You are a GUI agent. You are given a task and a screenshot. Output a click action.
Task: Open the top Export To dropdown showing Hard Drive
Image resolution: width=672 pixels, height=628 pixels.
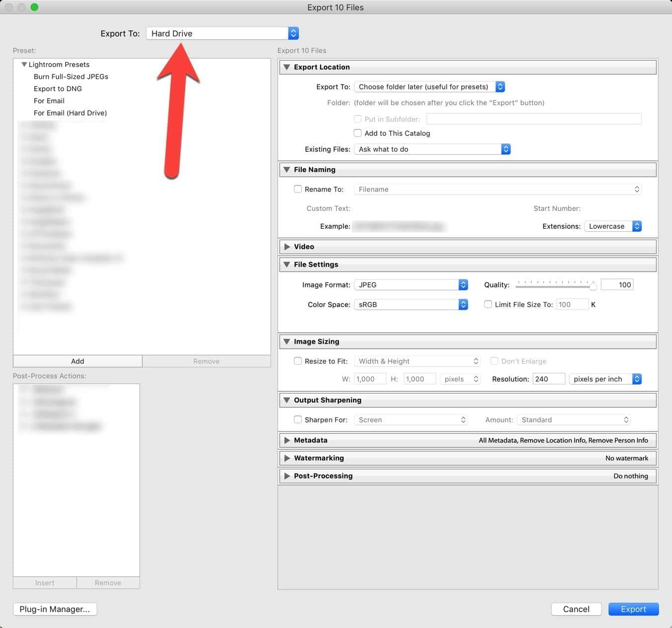222,33
